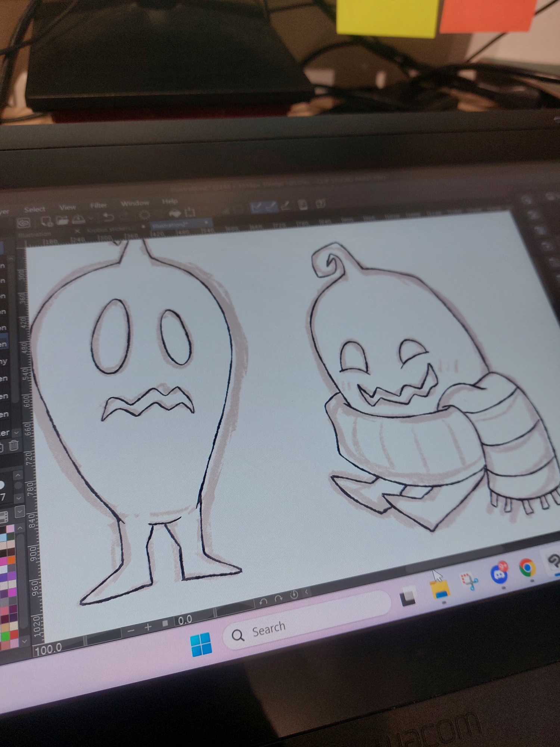This screenshot has width=560, height=747.
Task: Click the zoom out minus icon
Action: (x=131, y=630)
